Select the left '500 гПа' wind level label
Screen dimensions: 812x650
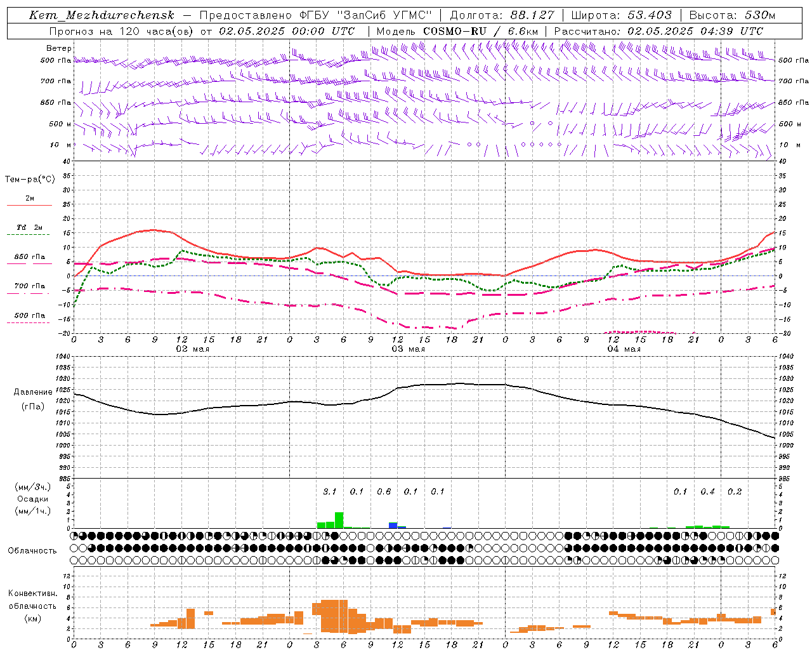click(x=56, y=60)
